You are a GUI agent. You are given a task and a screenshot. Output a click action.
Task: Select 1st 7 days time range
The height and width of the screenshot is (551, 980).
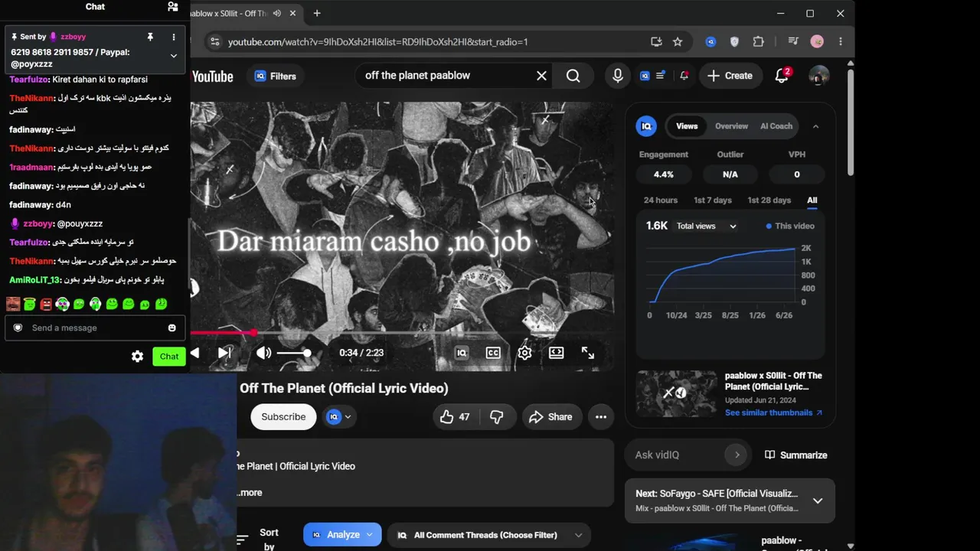[x=713, y=201]
